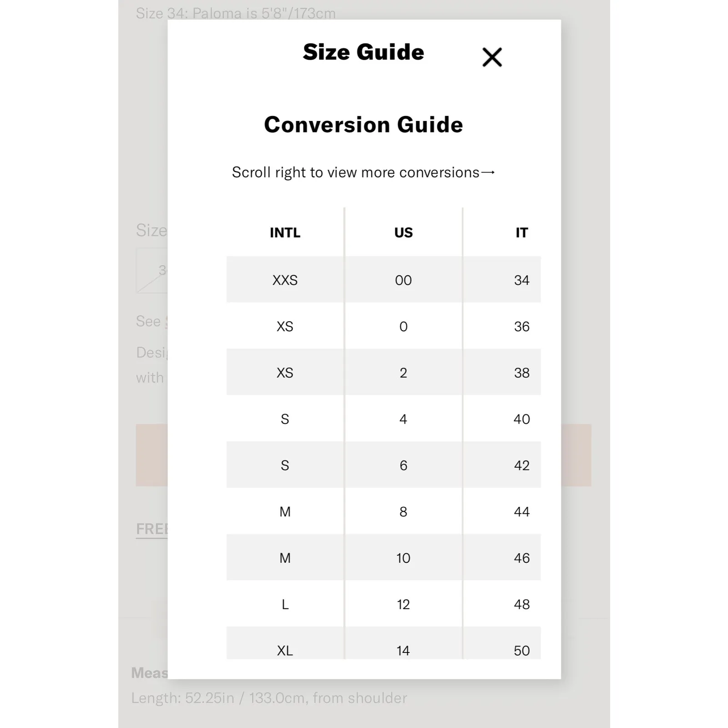The image size is (728, 728).
Task: Select the US column header
Action: click(x=403, y=233)
